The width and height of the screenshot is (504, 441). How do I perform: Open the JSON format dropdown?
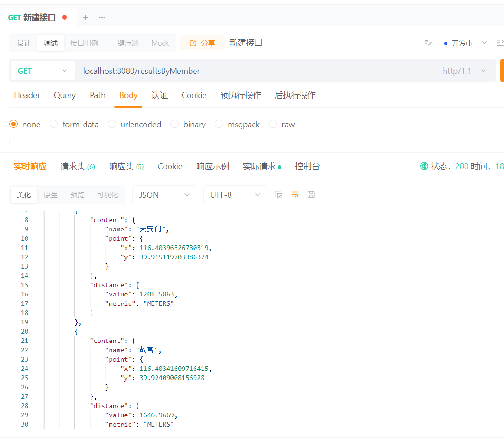(x=164, y=195)
